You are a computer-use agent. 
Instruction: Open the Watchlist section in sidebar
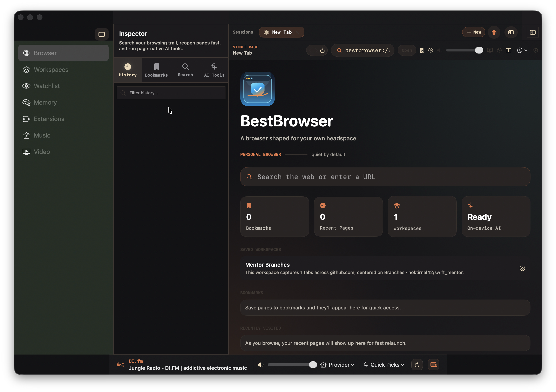63,86
